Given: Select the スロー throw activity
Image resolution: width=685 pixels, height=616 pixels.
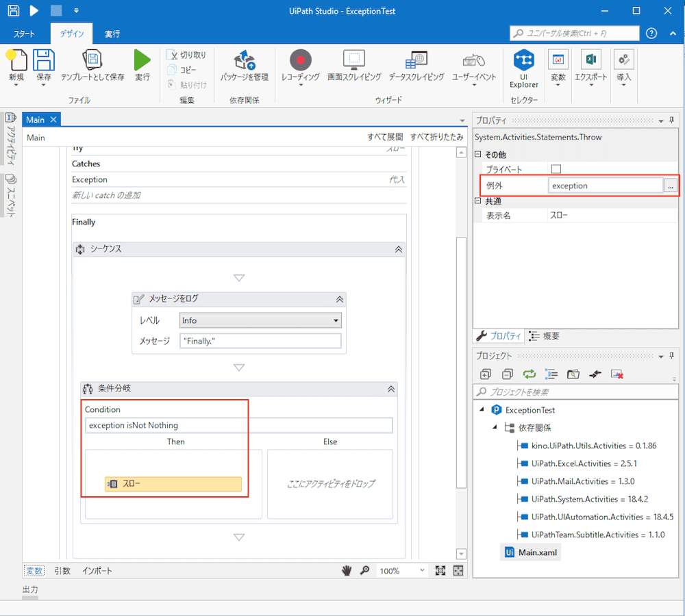Looking at the screenshot, I should coord(173,484).
